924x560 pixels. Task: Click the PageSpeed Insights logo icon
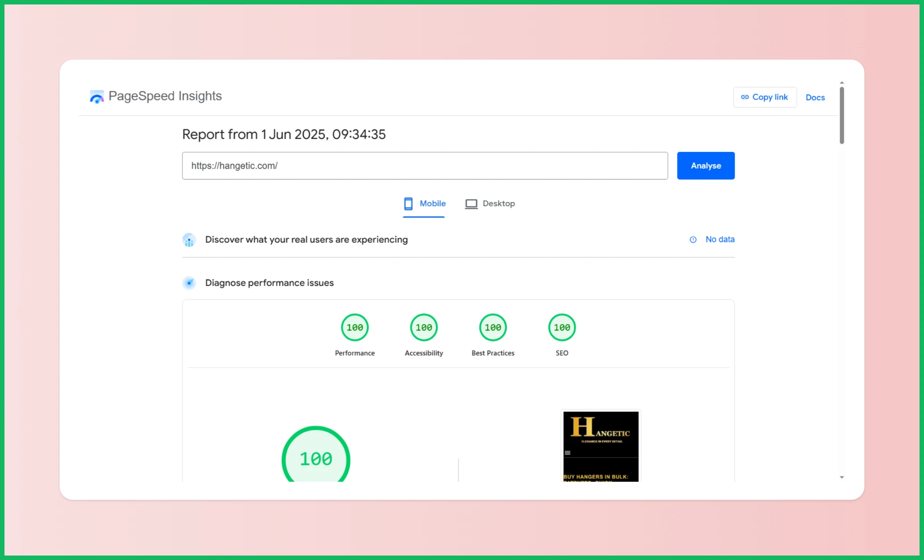[x=97, y=96]
